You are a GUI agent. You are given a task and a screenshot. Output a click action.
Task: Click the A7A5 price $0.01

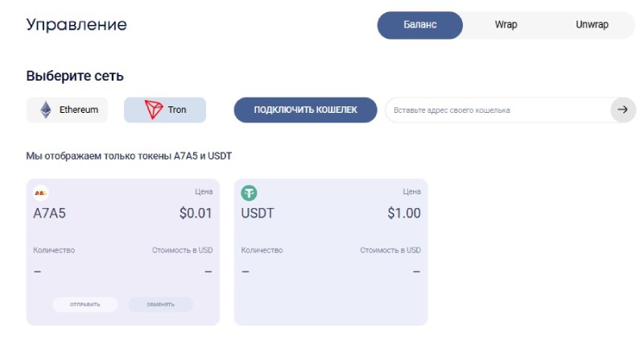pyautogui.click(x=196, y=214)
